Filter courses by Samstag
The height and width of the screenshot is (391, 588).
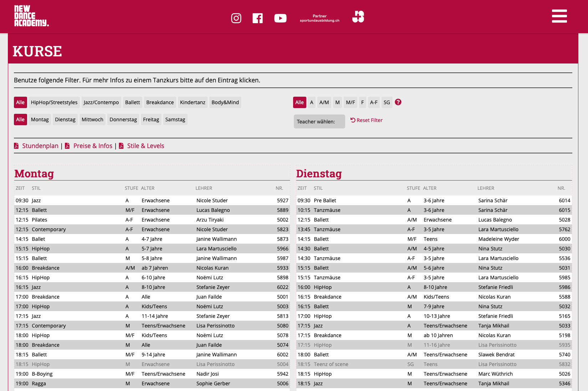[x=175, y=120]
